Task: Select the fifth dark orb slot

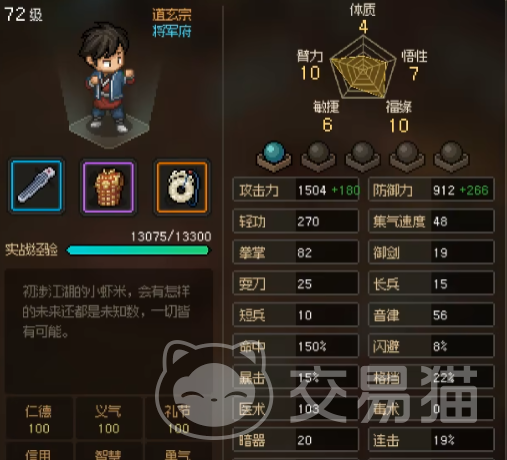Action: 451,156
